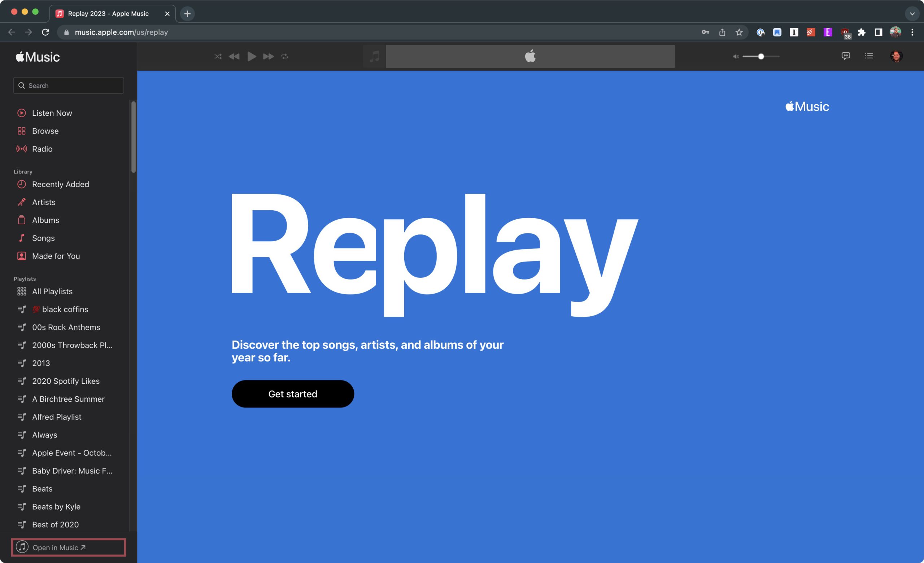Adjust the volume slider knob
924x563 pixels.
pyautogui.click(x=761, y=57)
